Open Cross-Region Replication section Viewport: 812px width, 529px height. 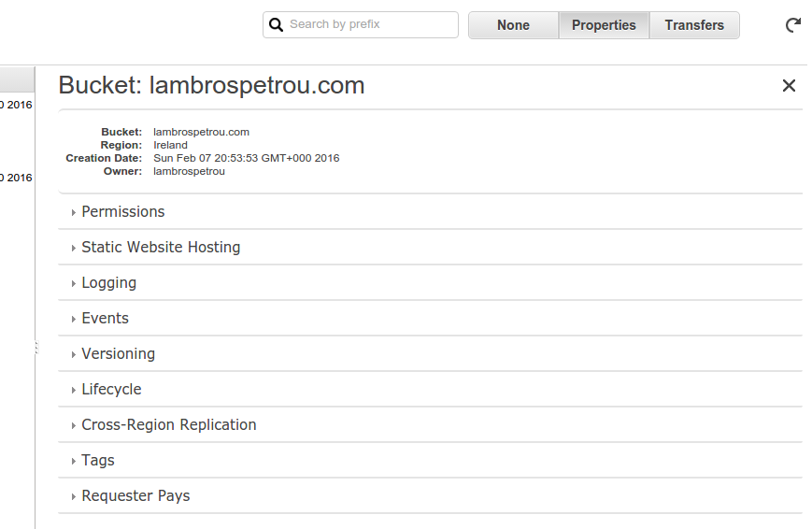point(169,425)
